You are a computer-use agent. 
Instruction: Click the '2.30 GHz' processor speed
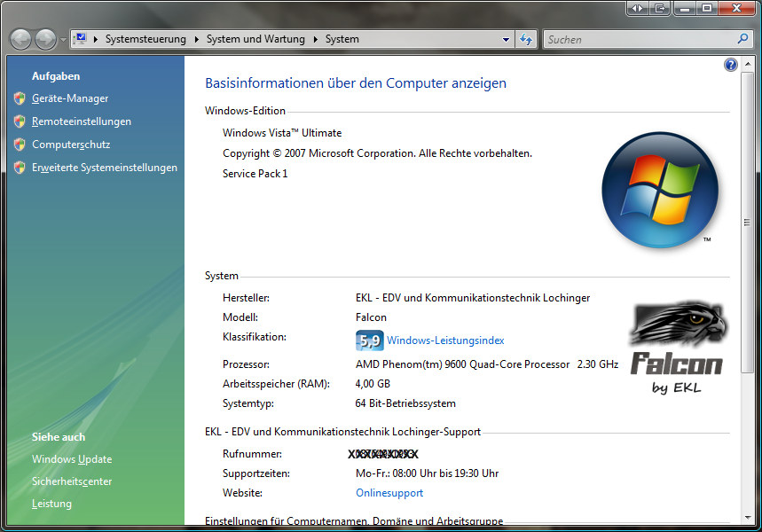598,364
